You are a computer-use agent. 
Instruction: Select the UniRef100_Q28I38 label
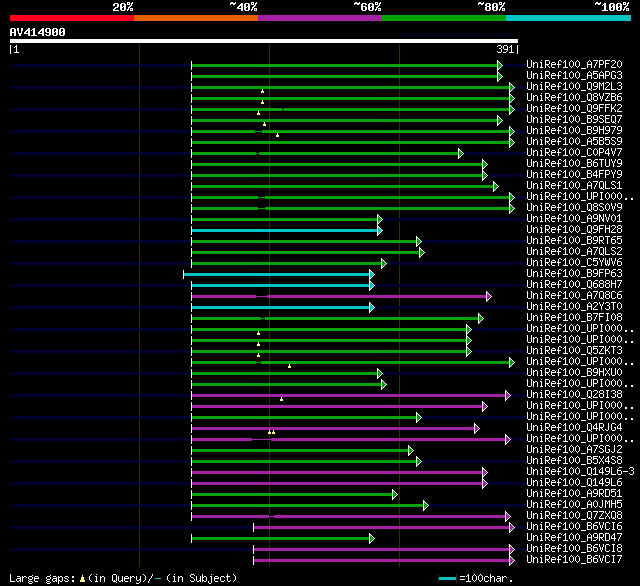coord(574,395)
